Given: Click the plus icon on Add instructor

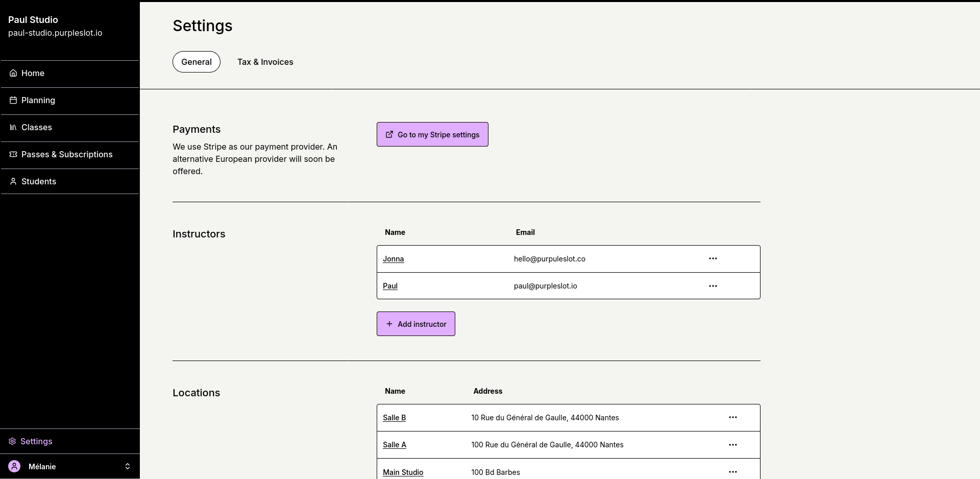Looking at the screenshot, I should click(389, 324).
